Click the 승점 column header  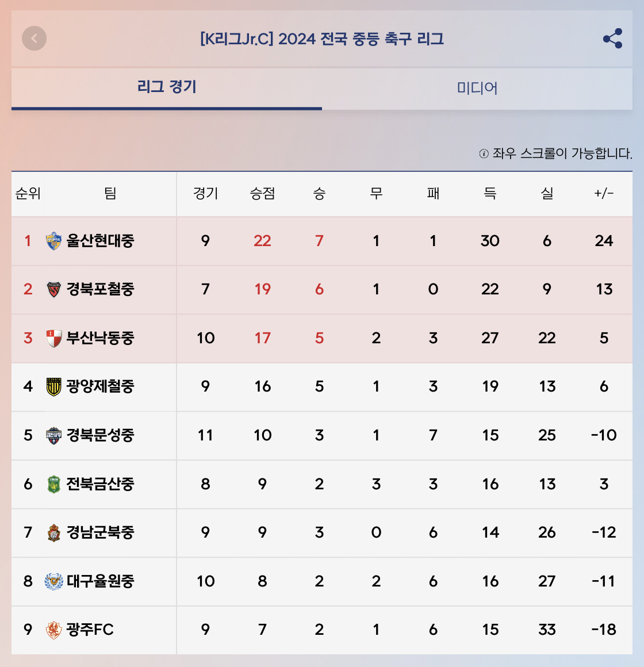(262, 194)
